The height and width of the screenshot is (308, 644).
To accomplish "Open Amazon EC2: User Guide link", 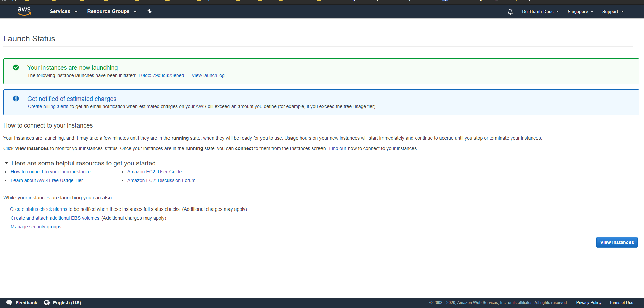I will (x=154, y=172).
